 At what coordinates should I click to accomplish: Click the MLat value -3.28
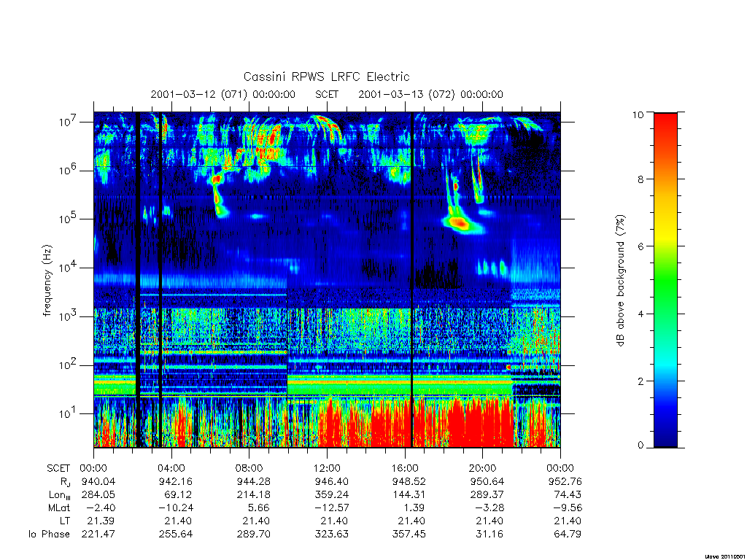pyautogui.click(x=489, y=508)
